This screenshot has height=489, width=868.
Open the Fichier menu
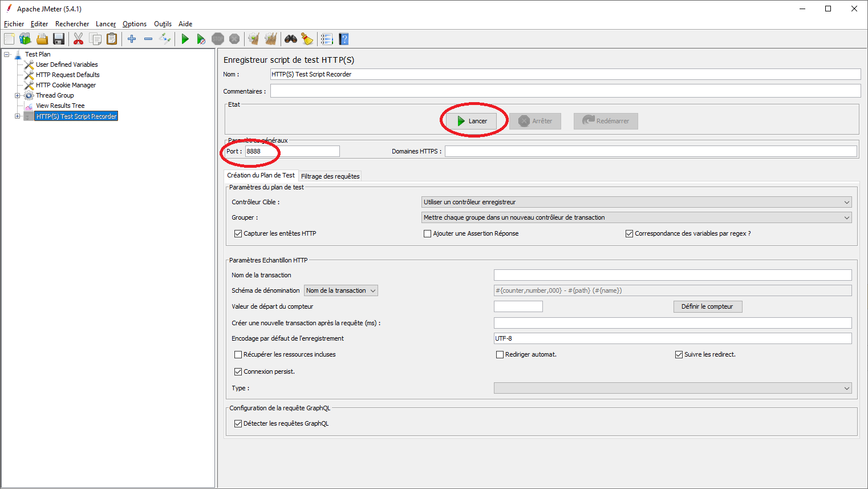point(14,24)
